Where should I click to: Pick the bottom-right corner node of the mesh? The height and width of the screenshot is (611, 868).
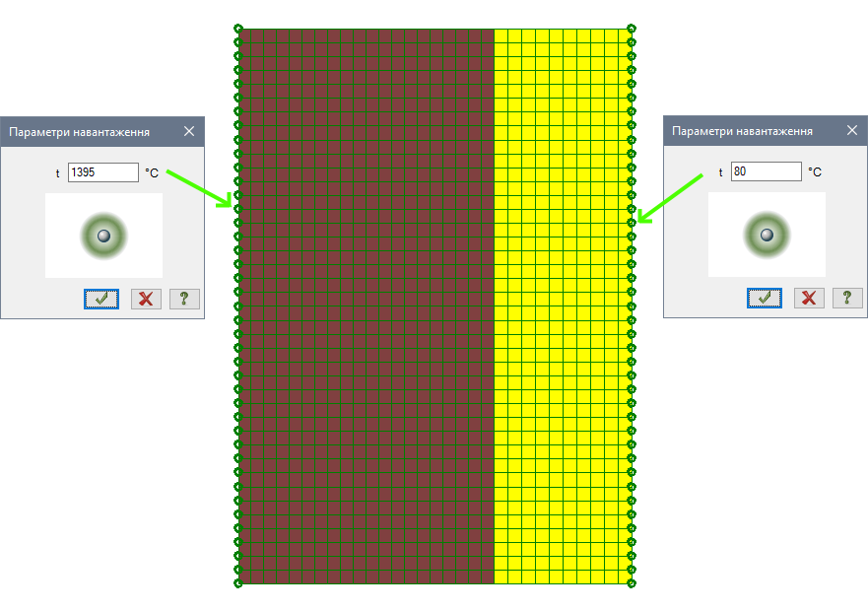(x=632, y=583)
